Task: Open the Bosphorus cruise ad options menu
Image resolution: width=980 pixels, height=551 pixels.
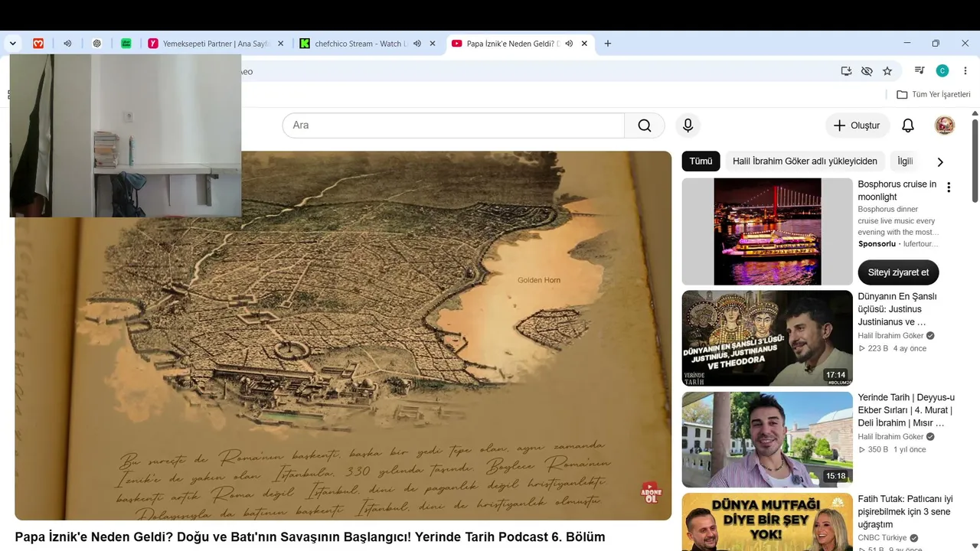Action: (949, 187)
